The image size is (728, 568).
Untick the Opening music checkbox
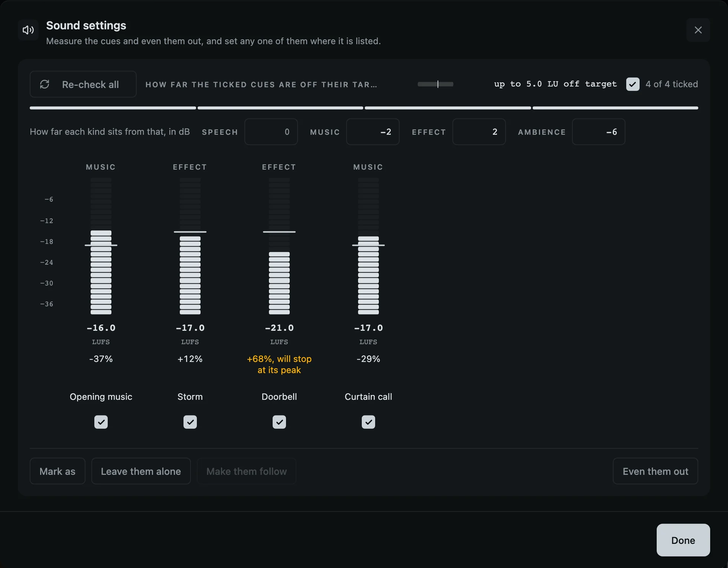click(101, 422)
